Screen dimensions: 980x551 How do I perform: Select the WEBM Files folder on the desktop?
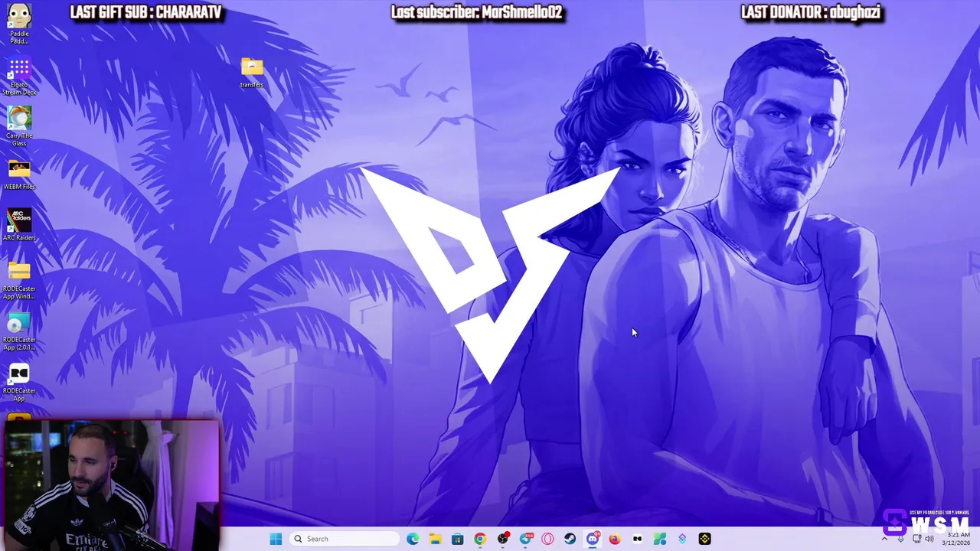[19, 175]
